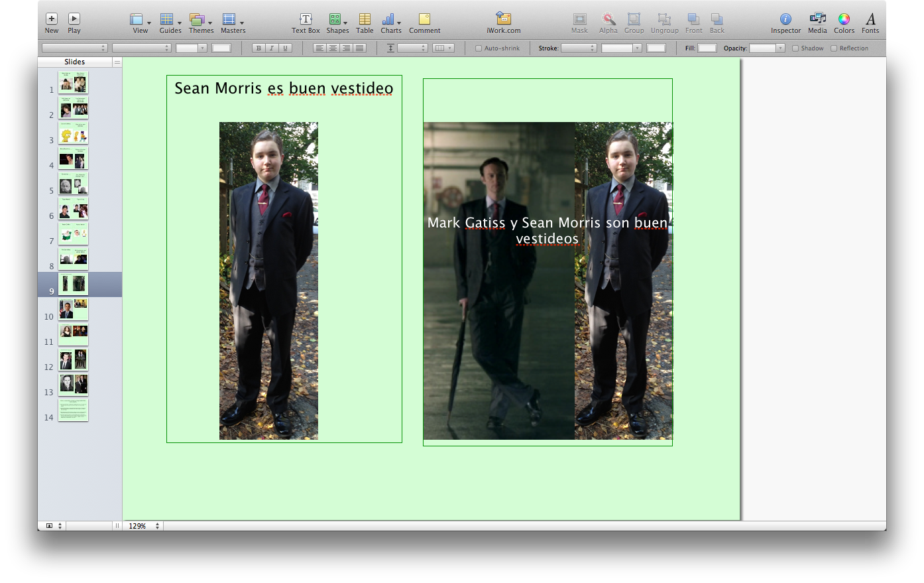Toggle bold text formatting
This screenshot has width=924, height=583.
tap(259, 48)
